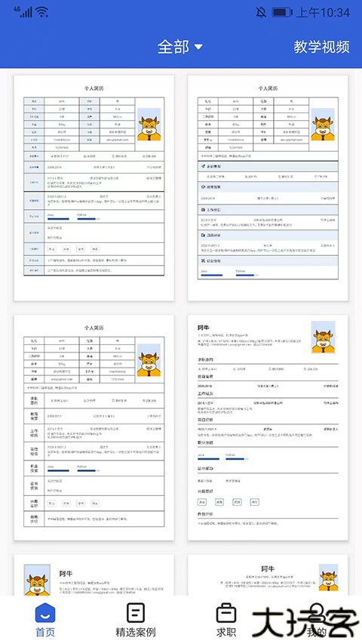
Task: Pick the line-style 阿牛 resume with right photo
Action: coord(268,427)
